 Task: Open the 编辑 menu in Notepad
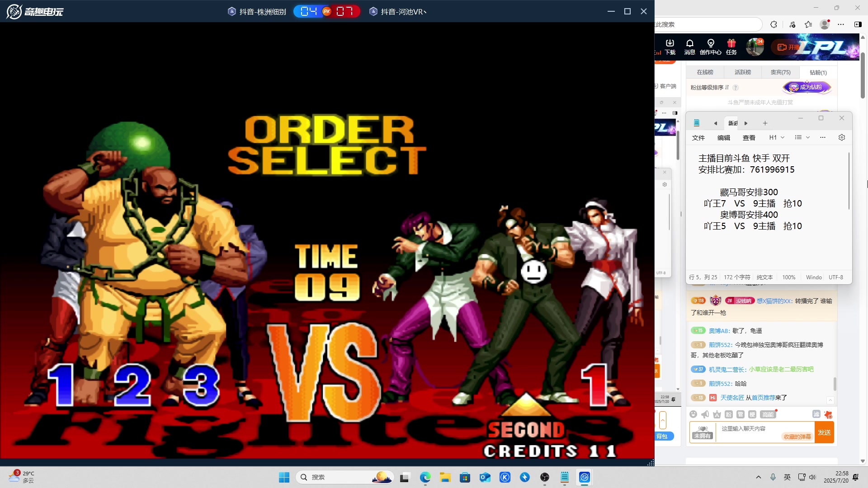click(x=724, y=138)
